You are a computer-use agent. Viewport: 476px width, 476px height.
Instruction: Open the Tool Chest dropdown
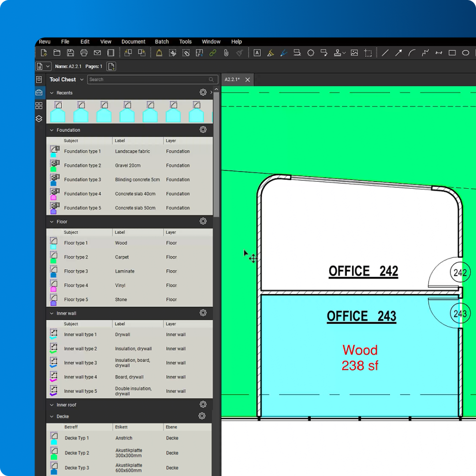point(82,79)
